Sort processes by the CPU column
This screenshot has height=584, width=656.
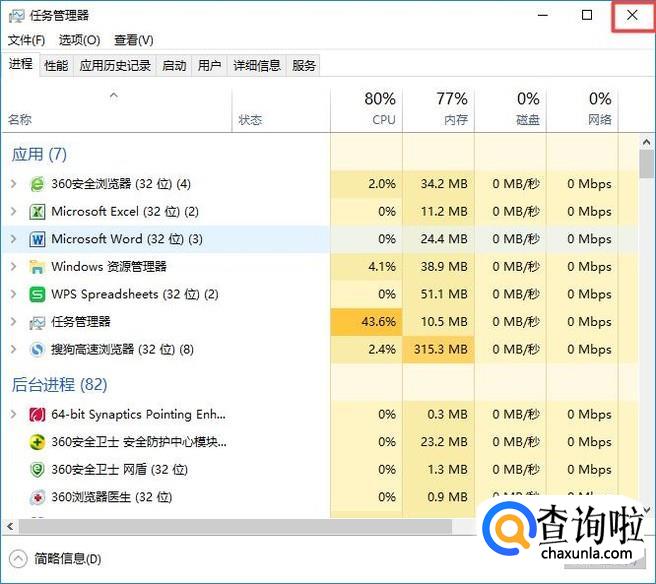click(x=367, y=110)
